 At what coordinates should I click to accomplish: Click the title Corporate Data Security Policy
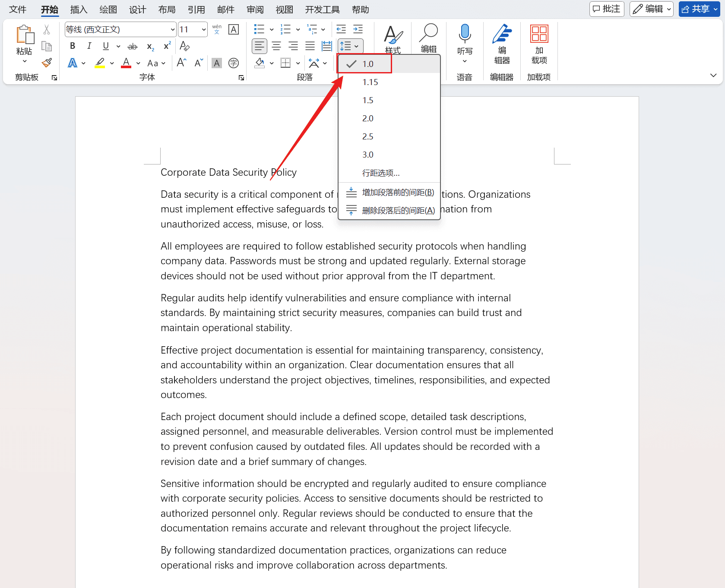[228, 172]
